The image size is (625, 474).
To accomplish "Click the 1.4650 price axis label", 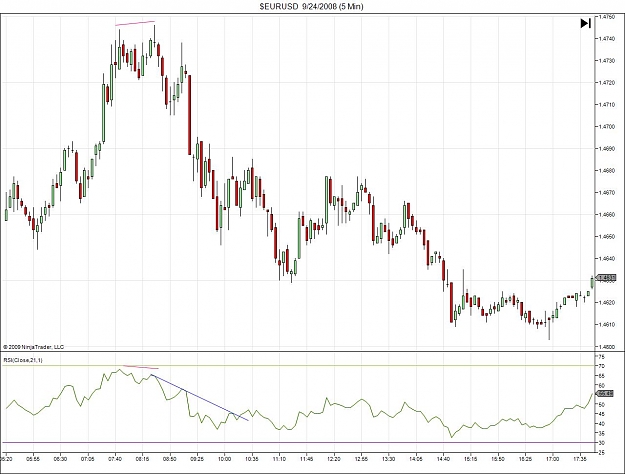I will [607, 236].
